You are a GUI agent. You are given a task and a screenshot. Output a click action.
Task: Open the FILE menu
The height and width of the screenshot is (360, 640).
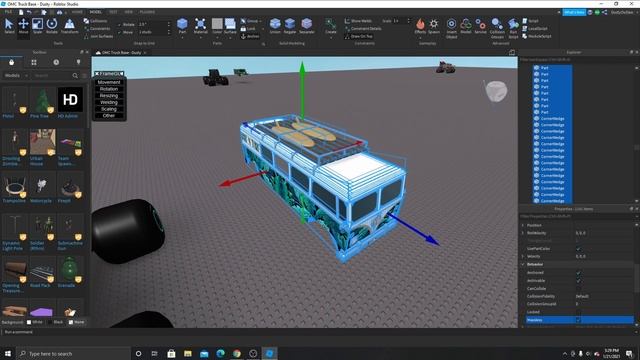tap(8, 12)
